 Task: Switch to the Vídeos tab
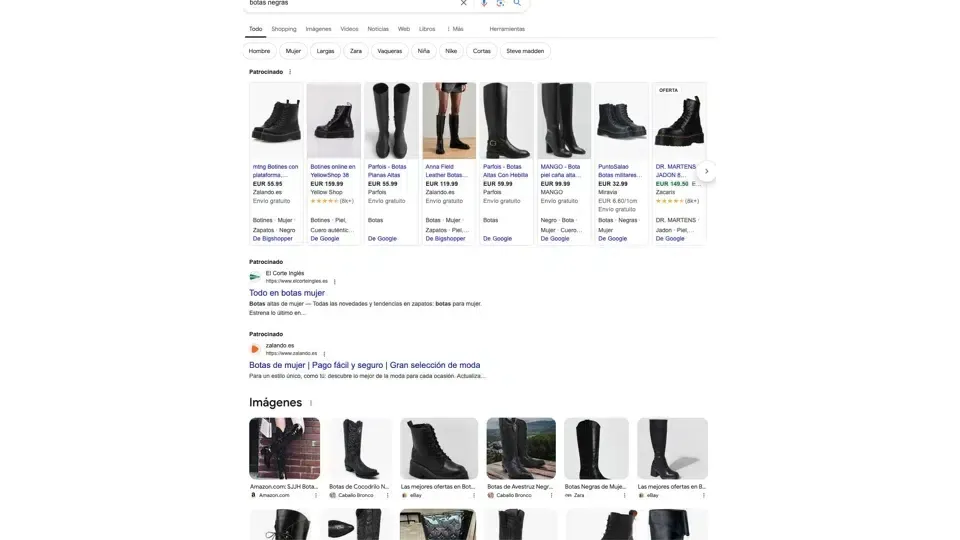coord(349,29)
